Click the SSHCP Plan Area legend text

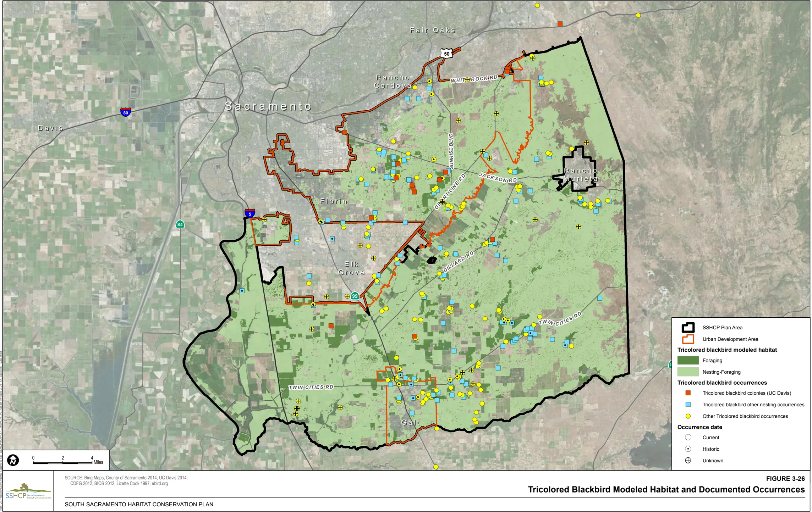tap(722, 328)
